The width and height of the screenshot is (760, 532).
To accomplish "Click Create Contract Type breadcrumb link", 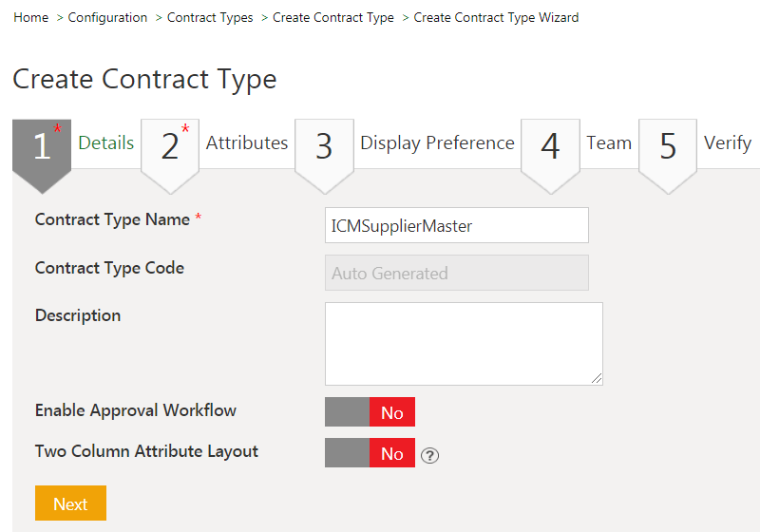I will pos(332,18).
